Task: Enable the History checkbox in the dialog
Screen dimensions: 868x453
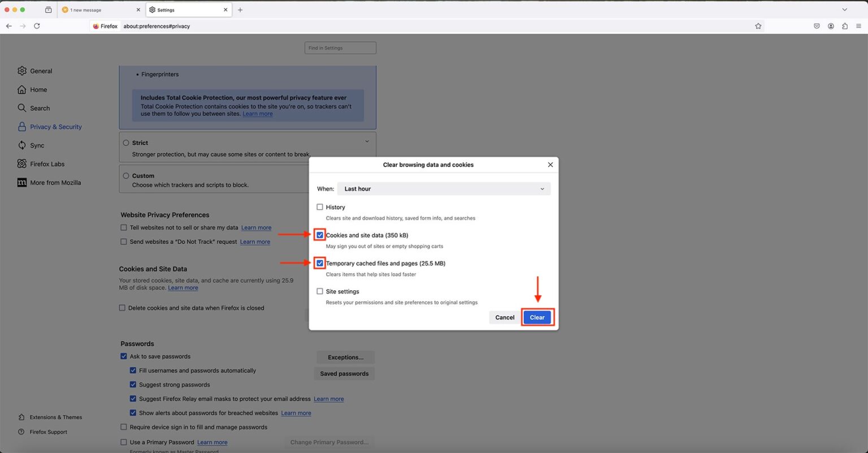Action: click(x=320, y=207)
